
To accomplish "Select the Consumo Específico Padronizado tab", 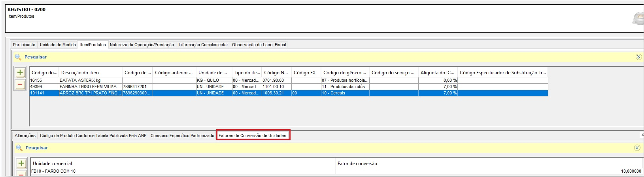I will click(182, 136).
